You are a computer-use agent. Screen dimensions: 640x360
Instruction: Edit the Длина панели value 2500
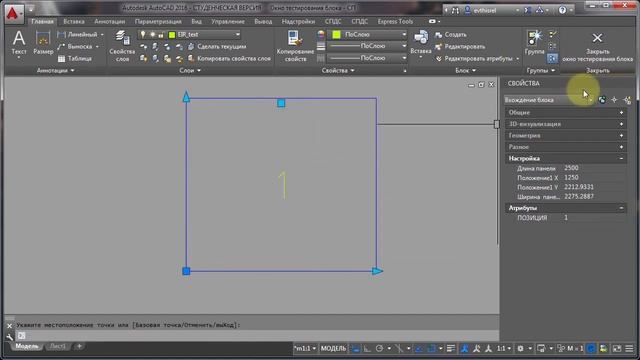(x=594, y=168)
